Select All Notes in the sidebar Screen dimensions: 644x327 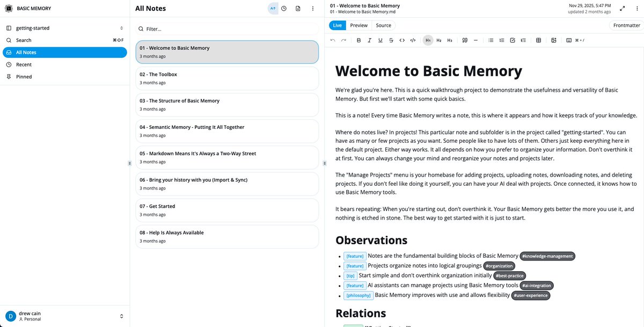[x=64, y=53]
